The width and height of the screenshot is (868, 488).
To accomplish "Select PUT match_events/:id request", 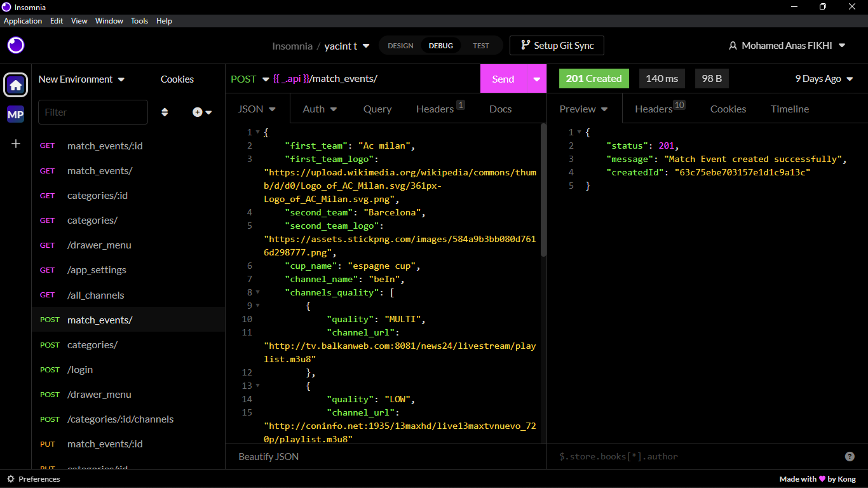I will (x=128, y=444).
